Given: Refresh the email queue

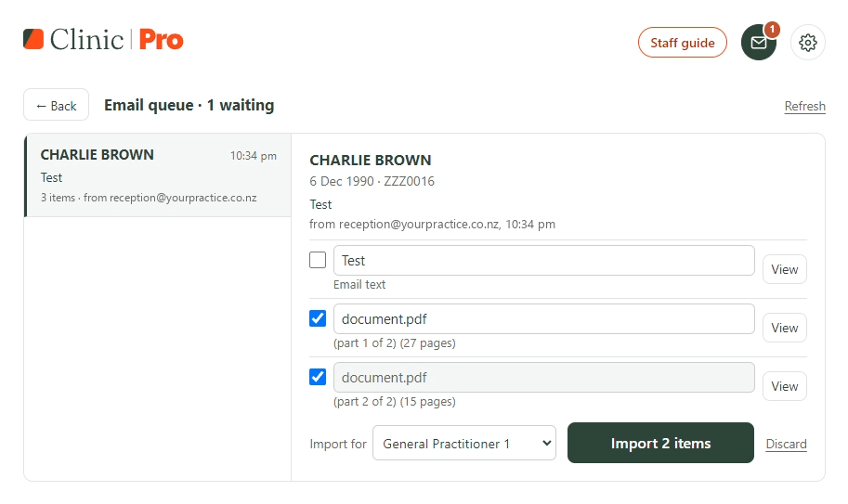Looking at the screenshot, I should click(804, 106).
